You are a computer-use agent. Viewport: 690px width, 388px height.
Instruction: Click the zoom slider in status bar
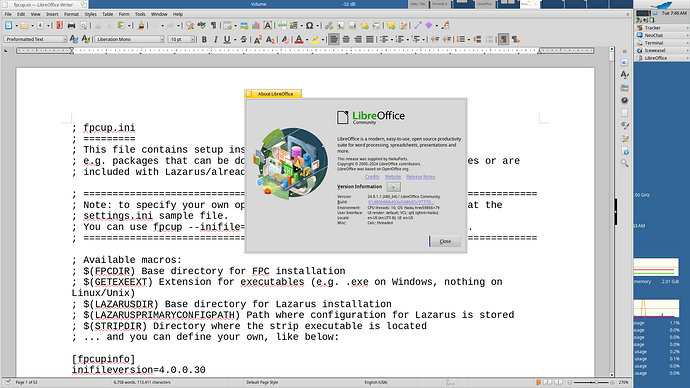click(x=591, y=382)
